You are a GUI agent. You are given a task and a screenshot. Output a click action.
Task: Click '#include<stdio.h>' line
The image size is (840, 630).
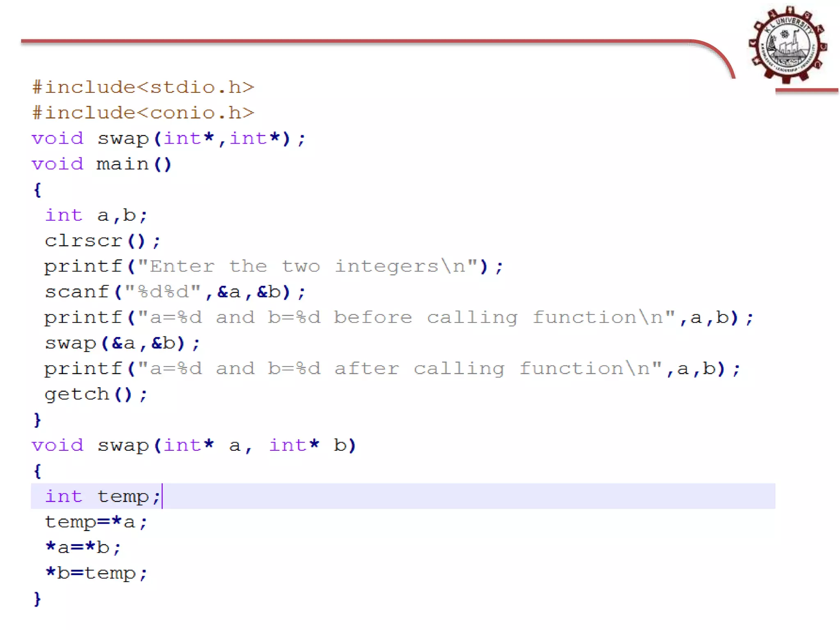click(143, 87)
